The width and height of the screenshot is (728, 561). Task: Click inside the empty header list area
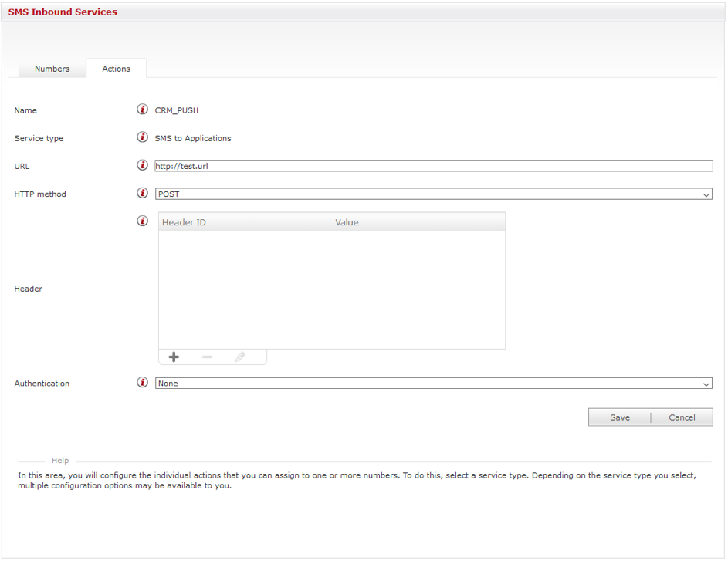pos(331,289)
